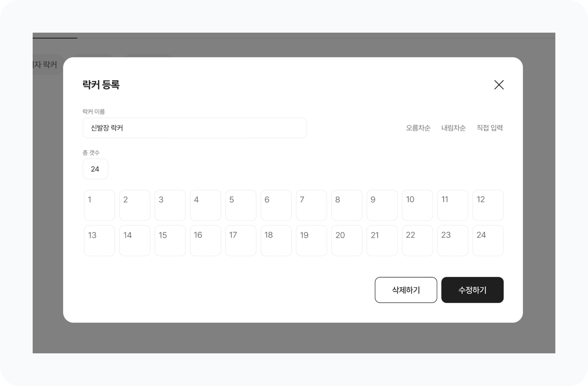
Task: Close the 락커 등록 dialog
Action: click(499, 85)
